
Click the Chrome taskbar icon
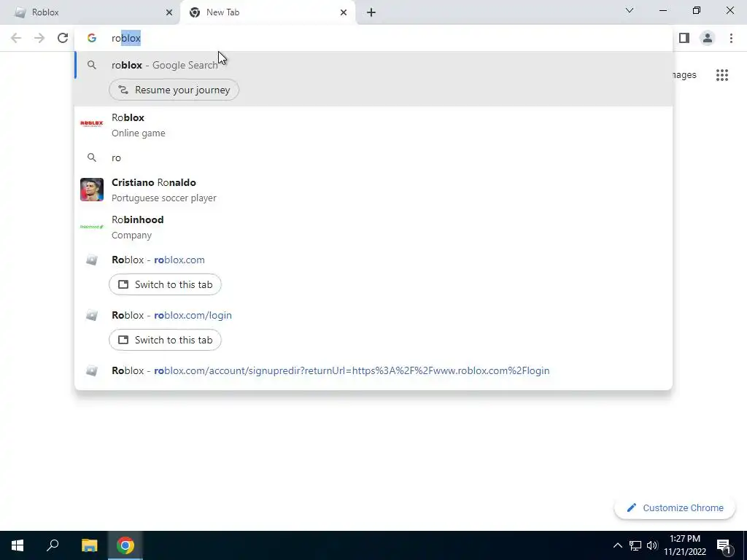[125, 545]
